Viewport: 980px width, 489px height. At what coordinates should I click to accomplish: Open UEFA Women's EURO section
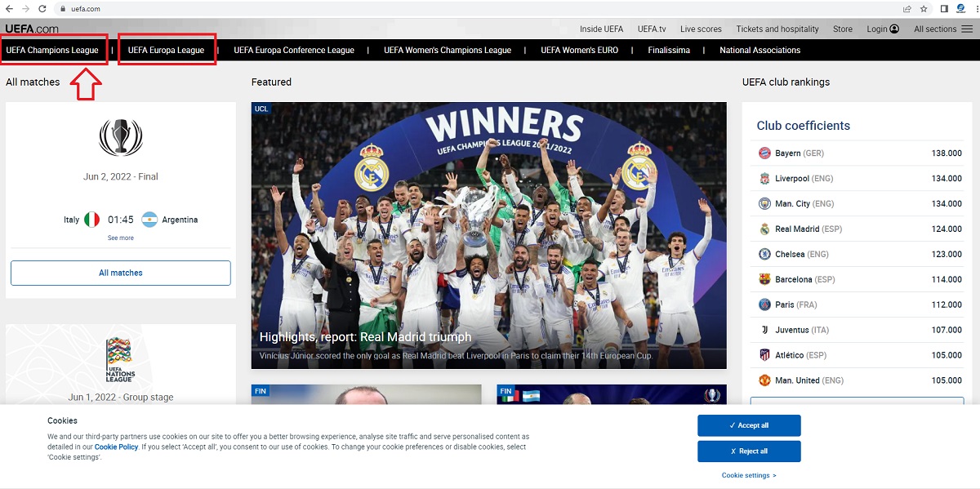(x=580, y=51)
